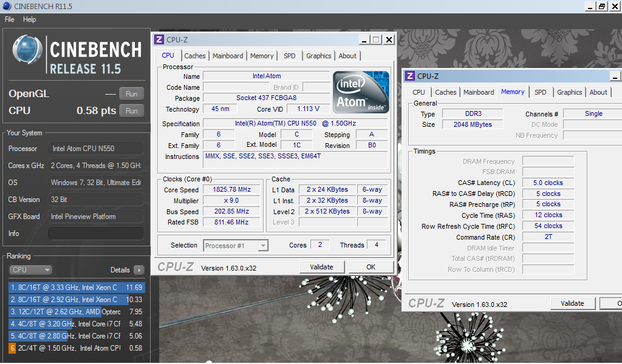622x364 pixels.
Task: Open Graphics tab in Memory CPU-Z window
Action: [x=569, y=92]
